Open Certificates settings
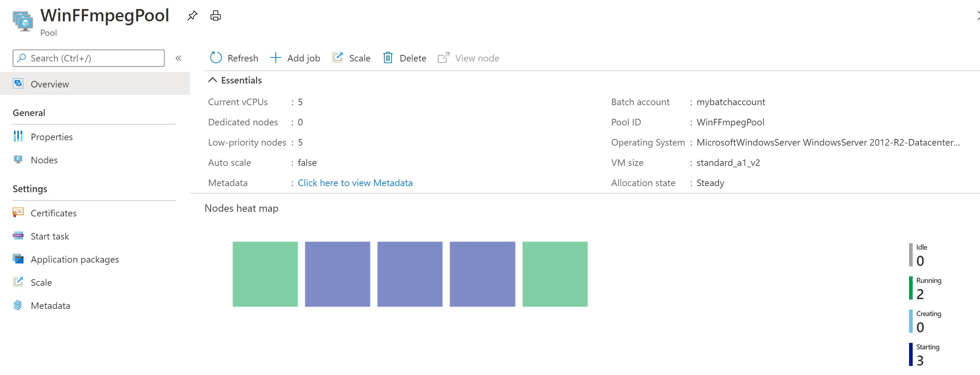Viewport: 980px width, 375px height. pyautogui.click(x=53, y=213)
